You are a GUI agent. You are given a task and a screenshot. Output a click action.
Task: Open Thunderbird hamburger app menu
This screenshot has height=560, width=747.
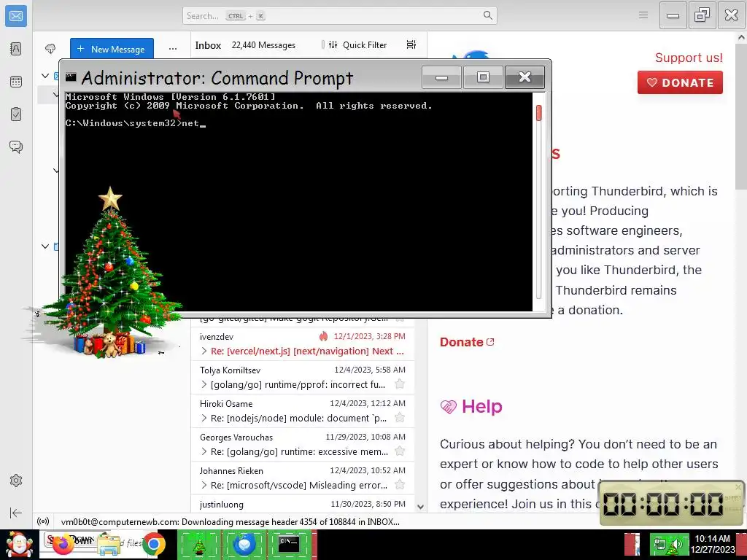(643, 15)
